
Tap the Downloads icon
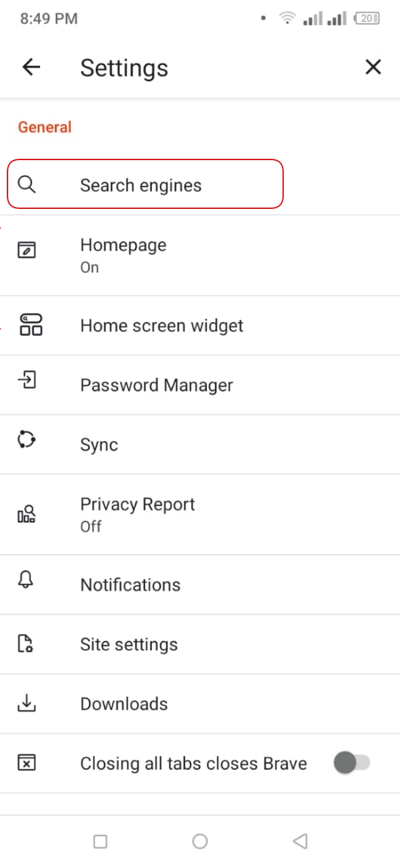(x=26, y=703)
